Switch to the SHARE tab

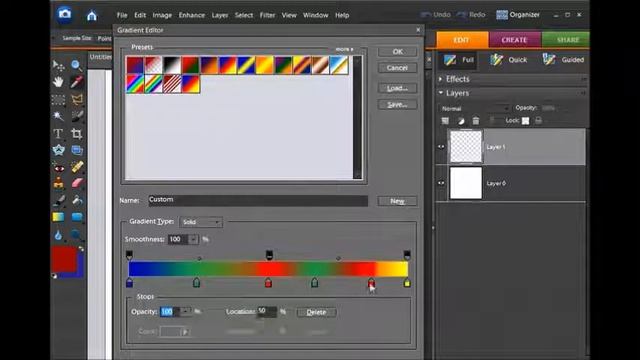click(x=567, y=40)
